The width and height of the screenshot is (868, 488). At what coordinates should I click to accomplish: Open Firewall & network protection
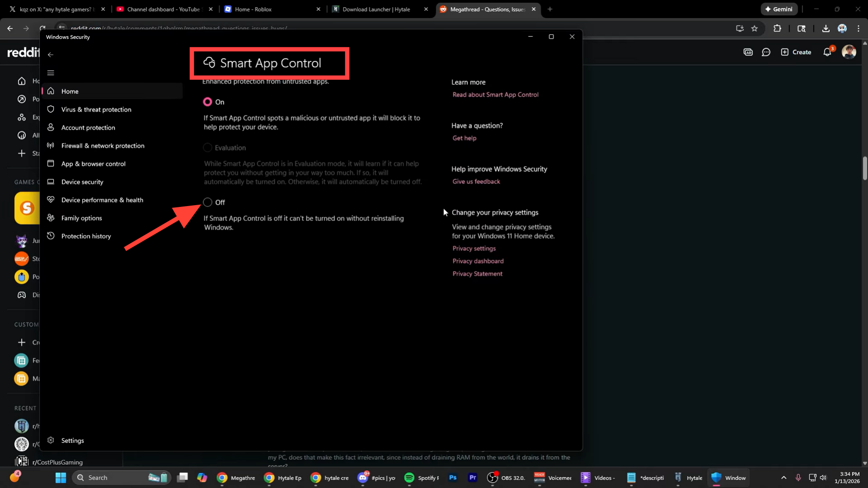coord(103,145)
